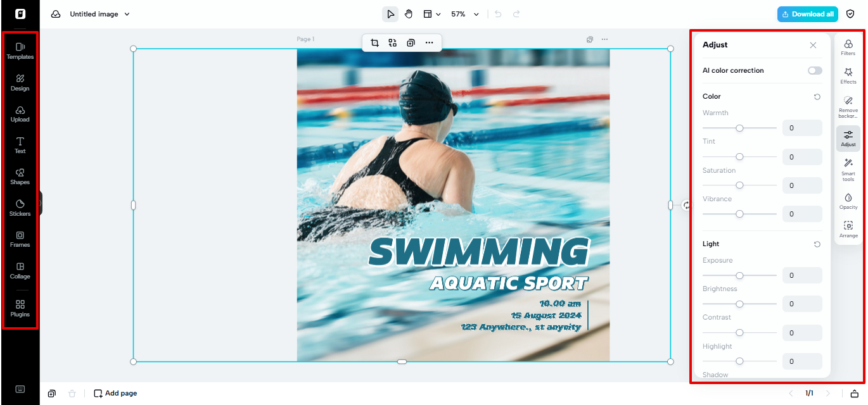868x405 pixels.
Task: Click the Exposure slider handle
Action: click(x=739, y=275)
